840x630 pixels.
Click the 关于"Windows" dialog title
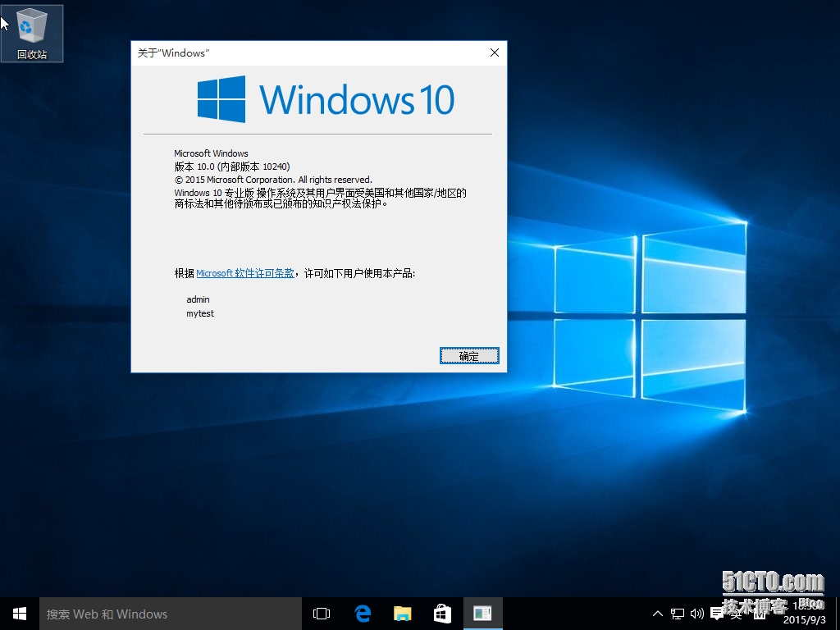click(173, 52)
